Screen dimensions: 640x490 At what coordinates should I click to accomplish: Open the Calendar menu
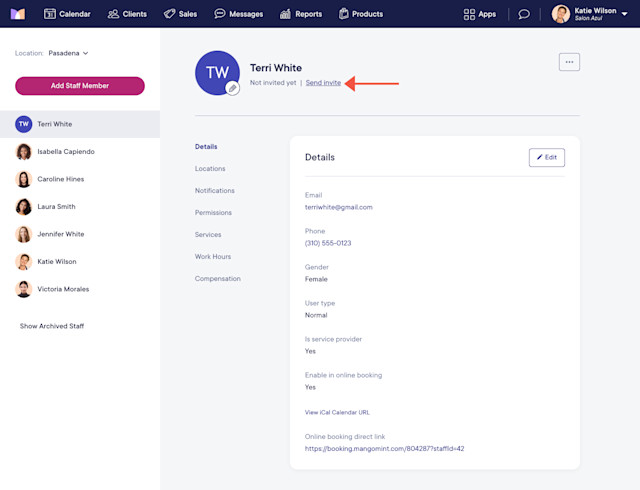[x=67, y=14]
